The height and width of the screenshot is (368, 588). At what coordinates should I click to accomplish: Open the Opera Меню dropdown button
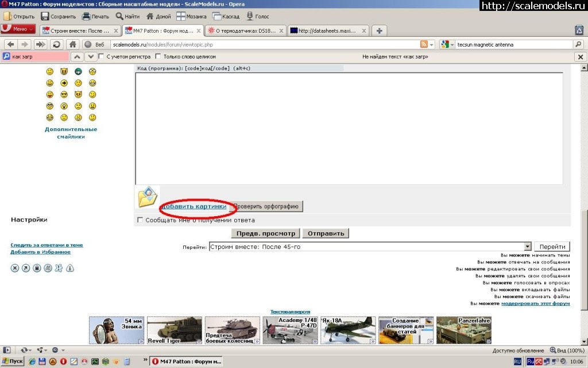tap(19, 29)
